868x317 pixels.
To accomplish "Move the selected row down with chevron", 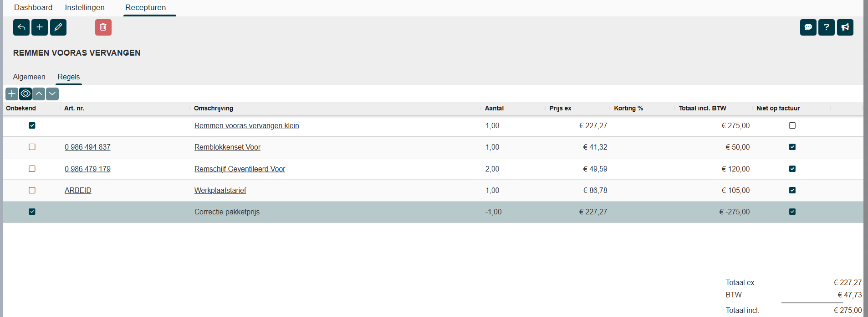I will (52, 94).
